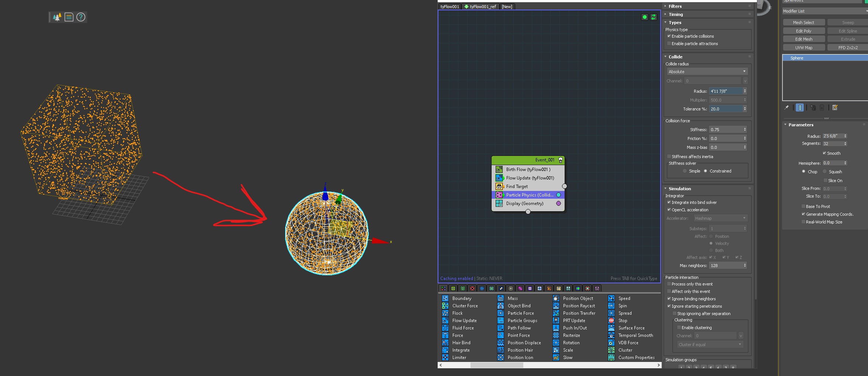The height and width of the screenshot is (376, 868).
Task: Click the Stop operator icon
Action: coord(611,321)
